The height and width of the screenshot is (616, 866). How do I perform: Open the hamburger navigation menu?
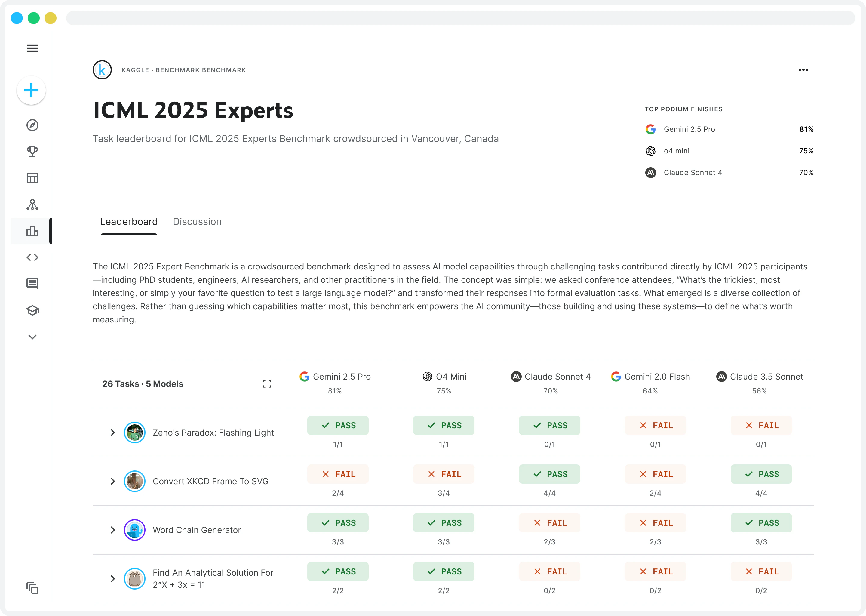coord(32,48)
